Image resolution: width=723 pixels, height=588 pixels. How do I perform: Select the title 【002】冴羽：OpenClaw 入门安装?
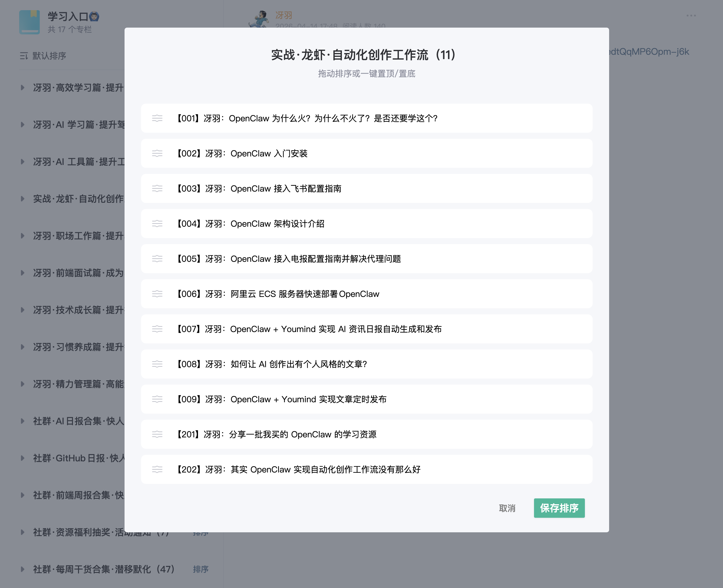[x=241, y=154]
